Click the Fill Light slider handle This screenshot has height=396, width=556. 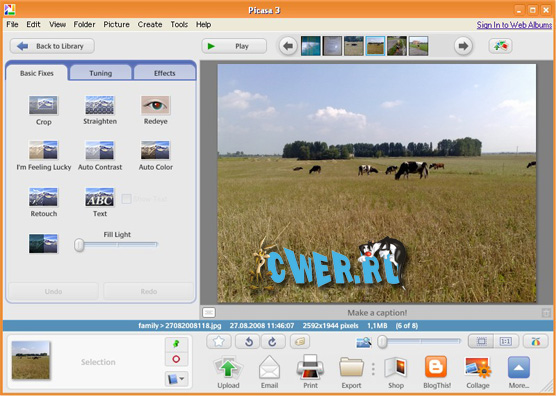79,245
